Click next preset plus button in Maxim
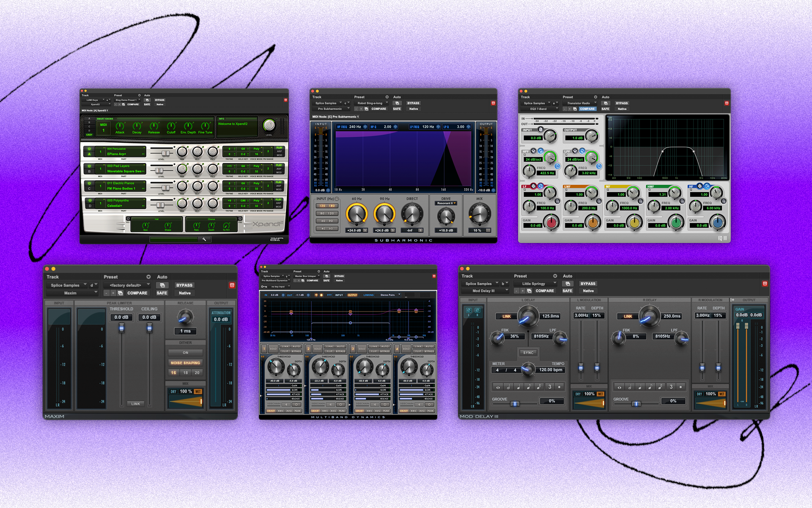The width and height of the screenshot is (812, 508). click(113, 293)
